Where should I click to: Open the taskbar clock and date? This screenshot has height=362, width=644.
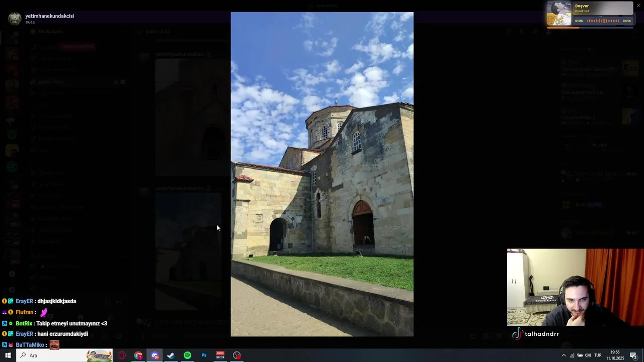pos(615,355)
